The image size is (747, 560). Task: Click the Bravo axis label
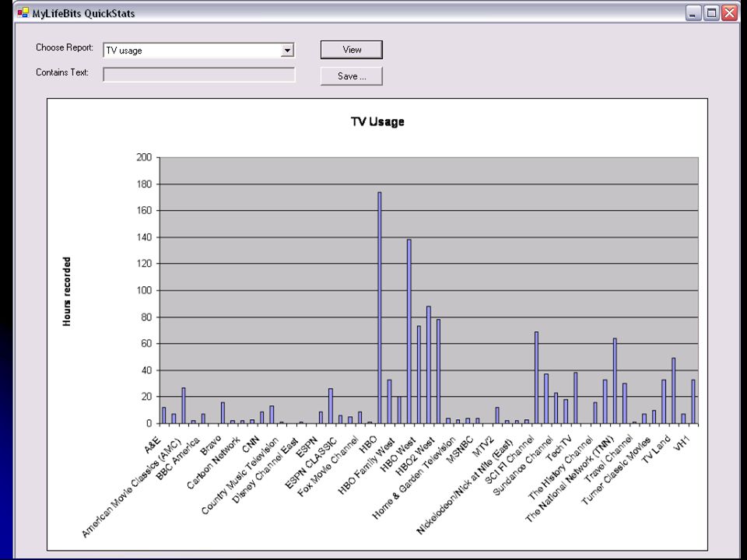click(211, 445)
